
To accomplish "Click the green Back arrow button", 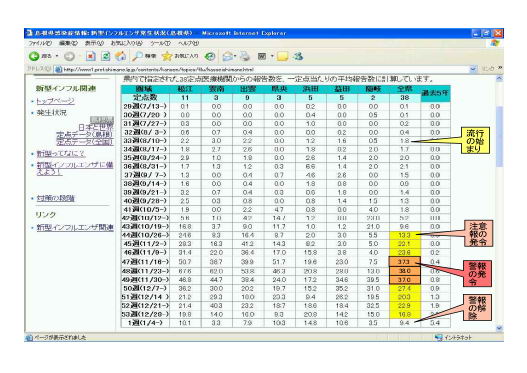I will (x=34, y=56).
